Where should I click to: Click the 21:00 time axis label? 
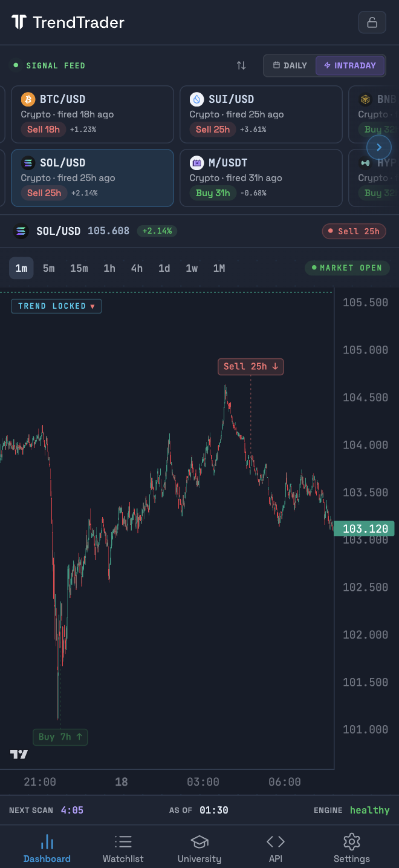(x=40, y=782)
